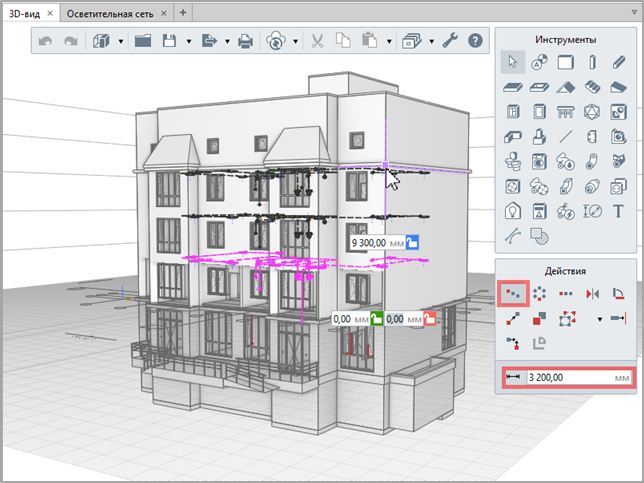Select the arrow selection tool
The height and width of the screenshot is (483, 644).
512,63
